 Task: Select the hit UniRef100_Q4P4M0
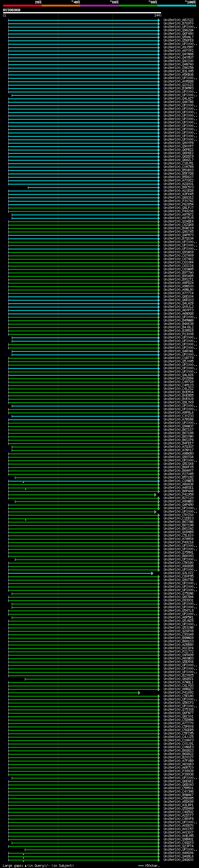[x=179, y=505]
